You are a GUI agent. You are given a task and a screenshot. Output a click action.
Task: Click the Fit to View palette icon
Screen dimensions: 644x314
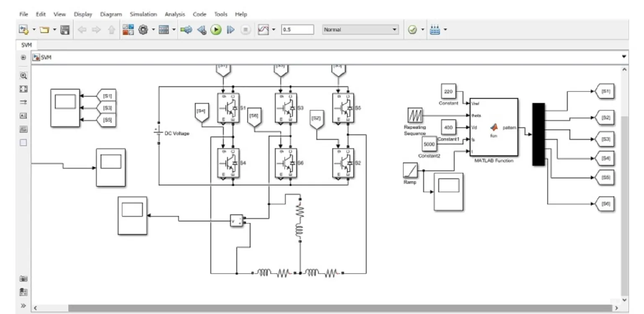23,89
